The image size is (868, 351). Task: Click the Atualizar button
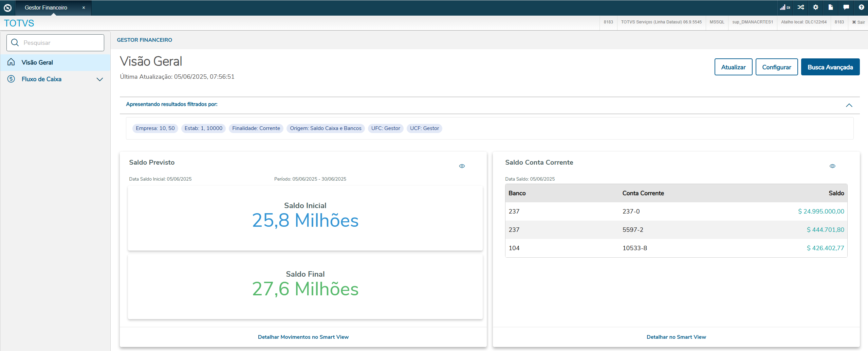point(733,67)
